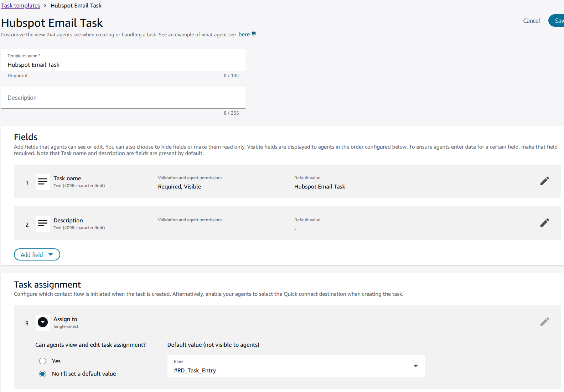Click the Save button
The height and width of the screenshot is (392, 564).
pos(558,21)
